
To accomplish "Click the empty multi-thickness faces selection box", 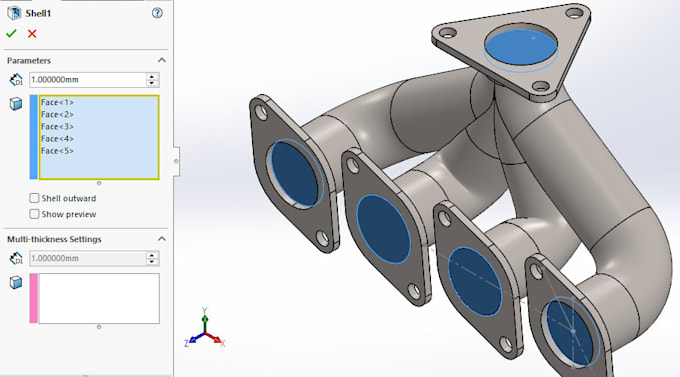I will 99,298.
